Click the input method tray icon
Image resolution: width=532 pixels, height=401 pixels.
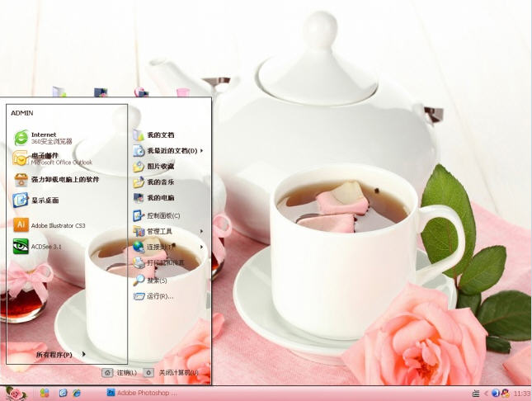click(x=476, y=394)
